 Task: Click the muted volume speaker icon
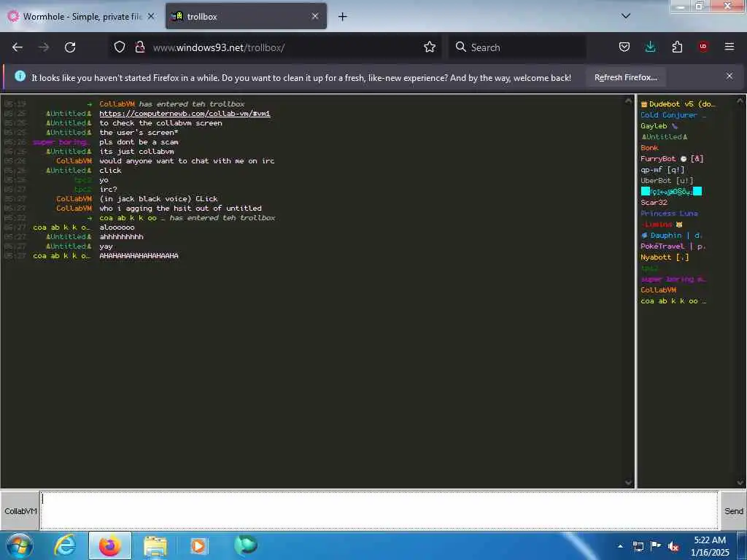673,547
